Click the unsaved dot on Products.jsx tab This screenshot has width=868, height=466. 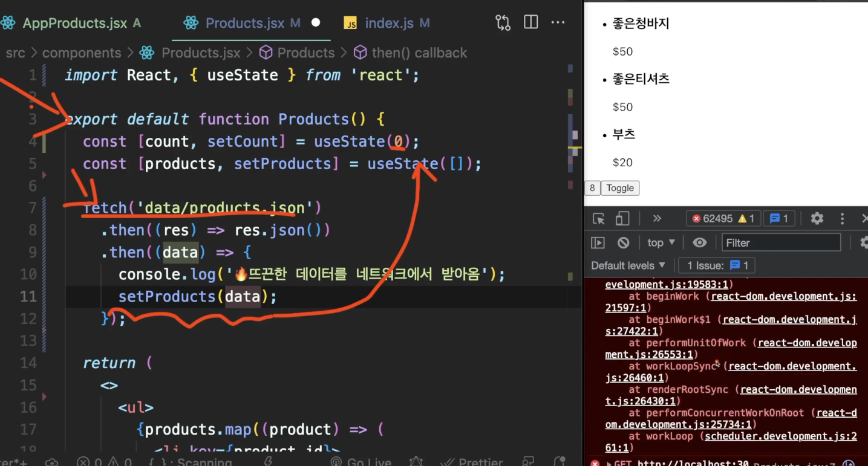315,23
